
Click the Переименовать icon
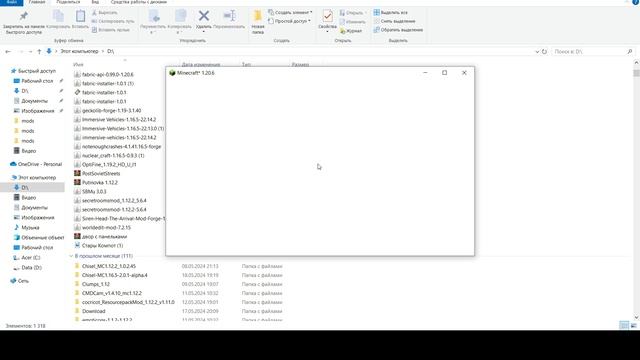click(230, 16)
